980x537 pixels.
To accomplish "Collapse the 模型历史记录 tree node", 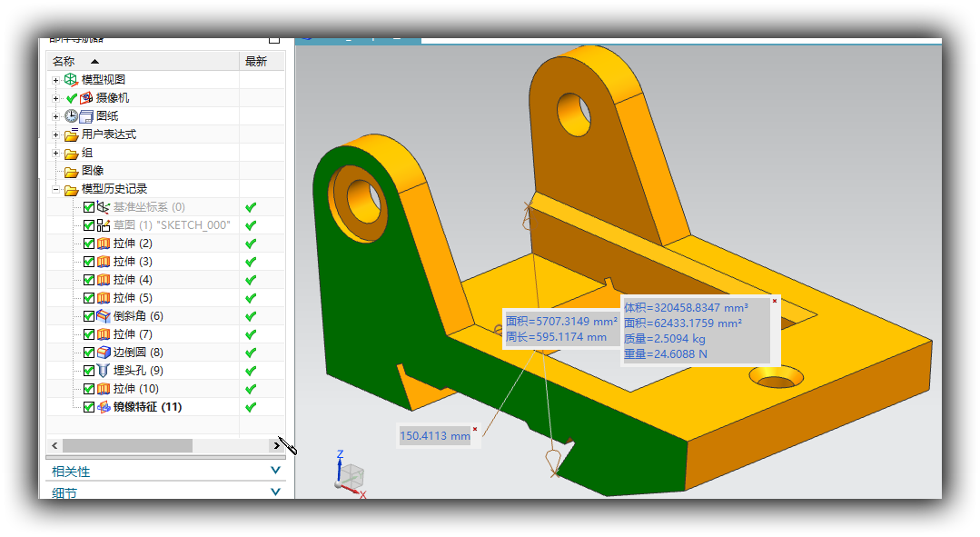I will point(56,189).
